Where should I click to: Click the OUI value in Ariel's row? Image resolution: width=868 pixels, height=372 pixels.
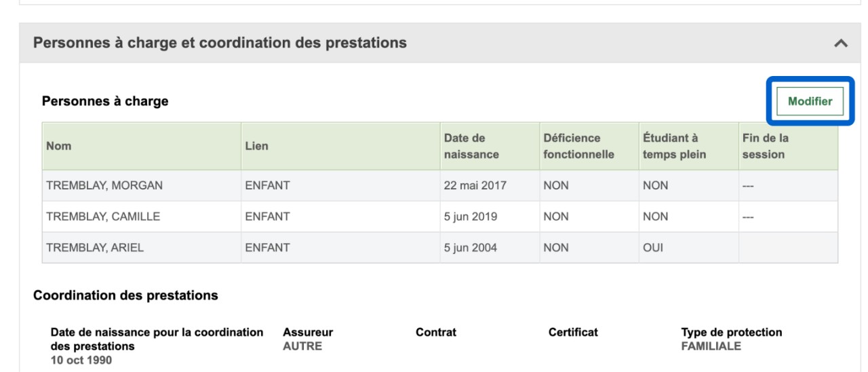tap(653, 248)
